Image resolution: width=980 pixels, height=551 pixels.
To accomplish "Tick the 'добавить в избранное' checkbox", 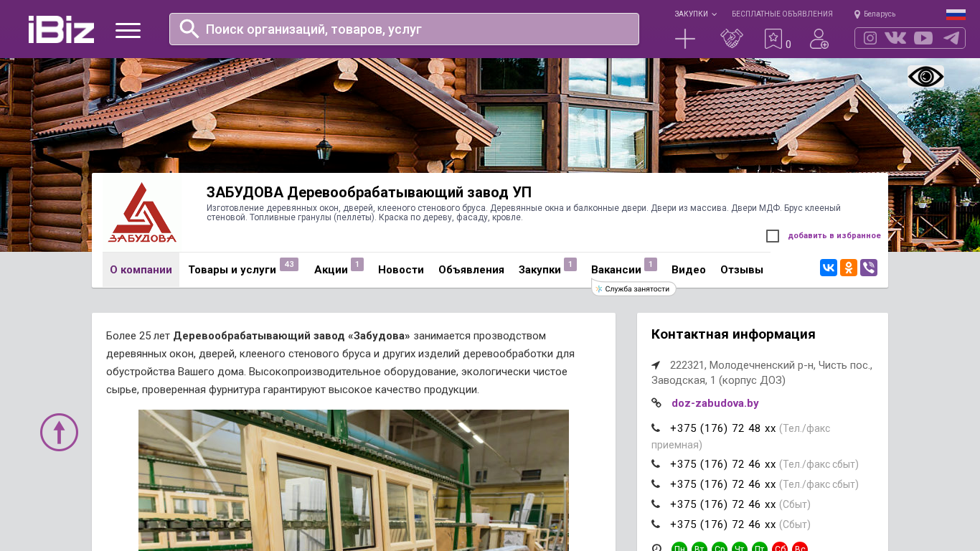I will pyautogui.click(x=773, y=236).
